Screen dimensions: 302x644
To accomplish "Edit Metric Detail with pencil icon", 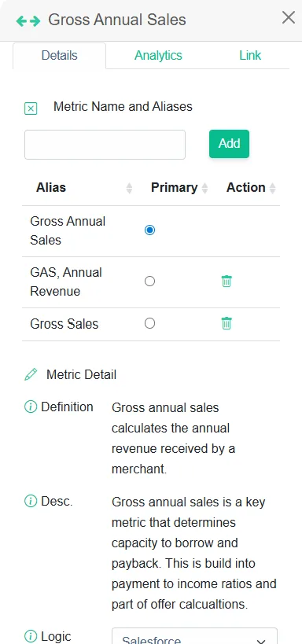I will (x=31, y=374).
